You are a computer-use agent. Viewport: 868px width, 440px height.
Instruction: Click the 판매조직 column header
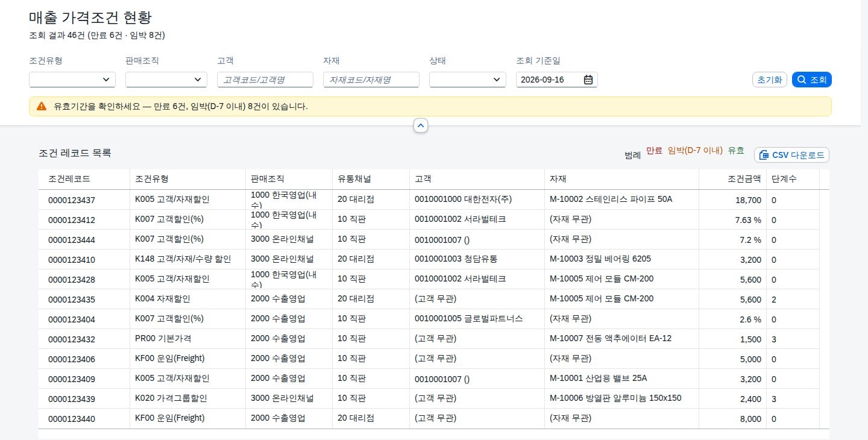[x=289, y=179]
